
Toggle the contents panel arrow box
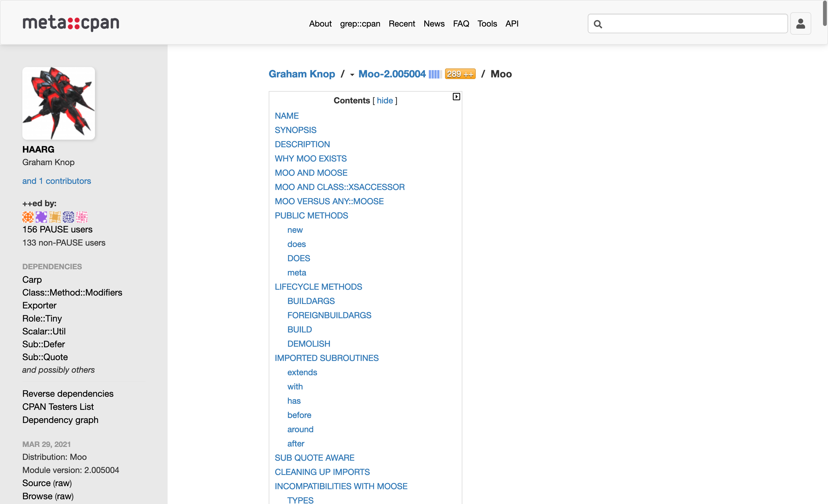(456, 97)
